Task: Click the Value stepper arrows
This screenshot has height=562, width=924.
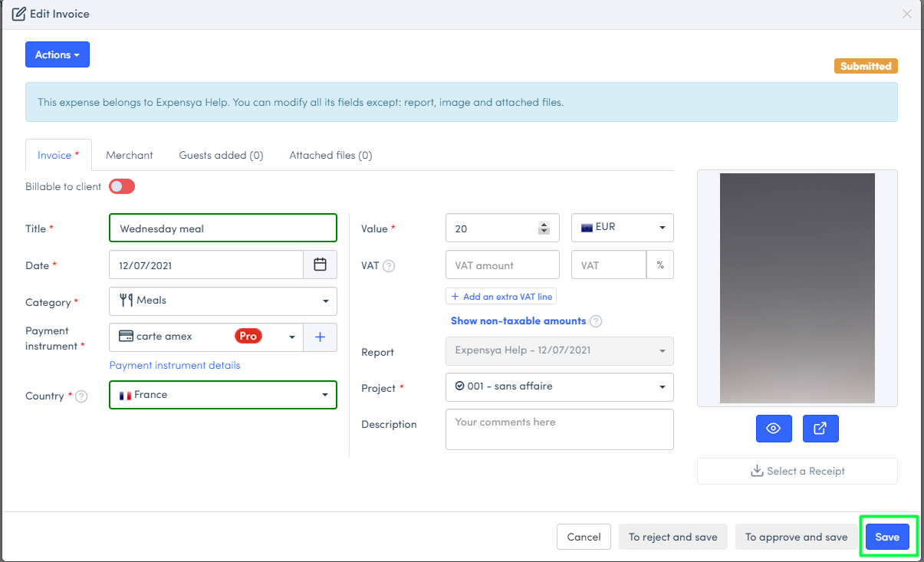Action: [544, 228]
